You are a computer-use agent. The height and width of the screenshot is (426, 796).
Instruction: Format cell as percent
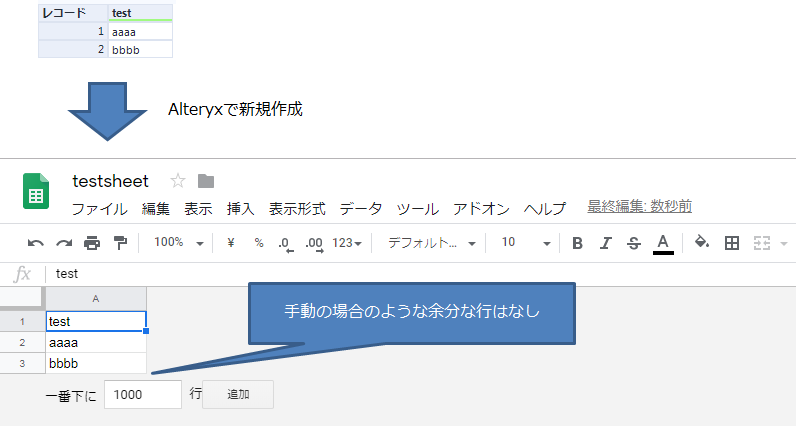coord(259,243)
